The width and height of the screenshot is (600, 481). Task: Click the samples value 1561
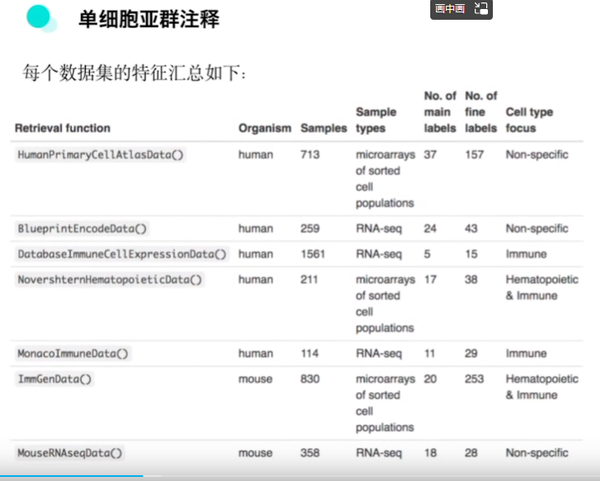(x=313, y=254)
